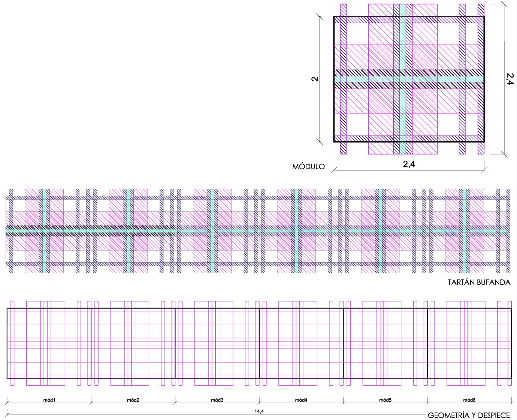Select the mód5 dimension label
Viewport: 517px width, 420px height.
point(385,400)
